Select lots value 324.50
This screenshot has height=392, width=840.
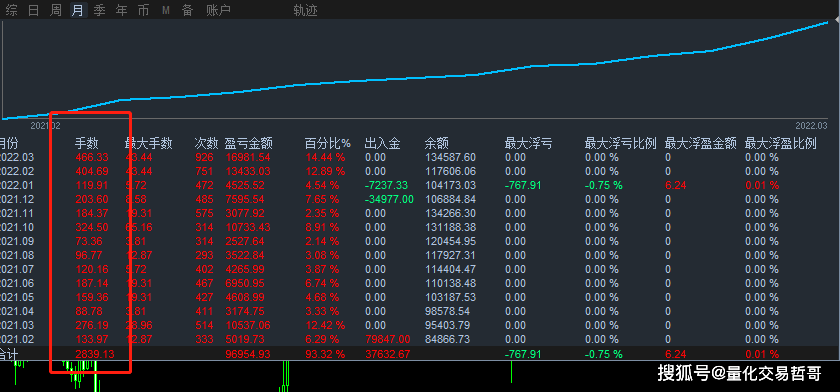point(91,227)
